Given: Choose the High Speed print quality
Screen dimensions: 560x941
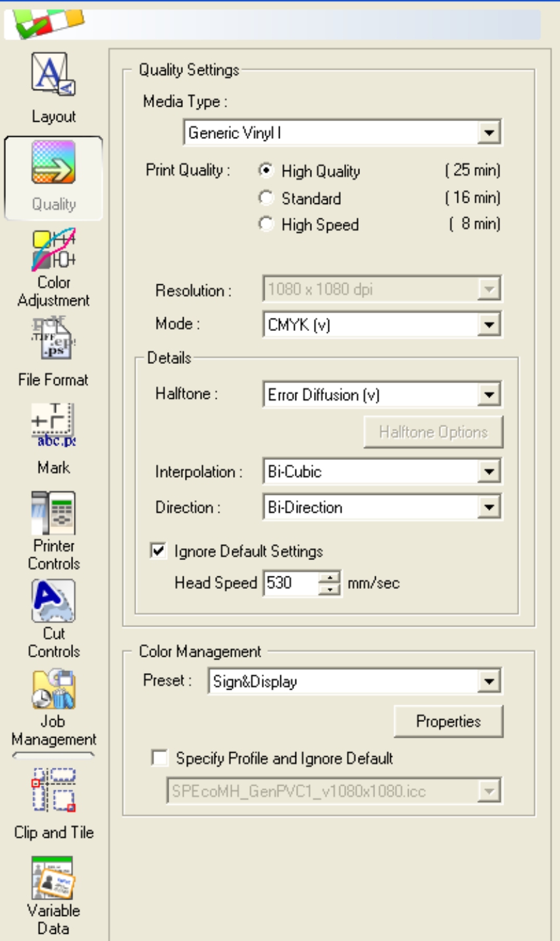Looking at the screenshot, I should (266, 224).
